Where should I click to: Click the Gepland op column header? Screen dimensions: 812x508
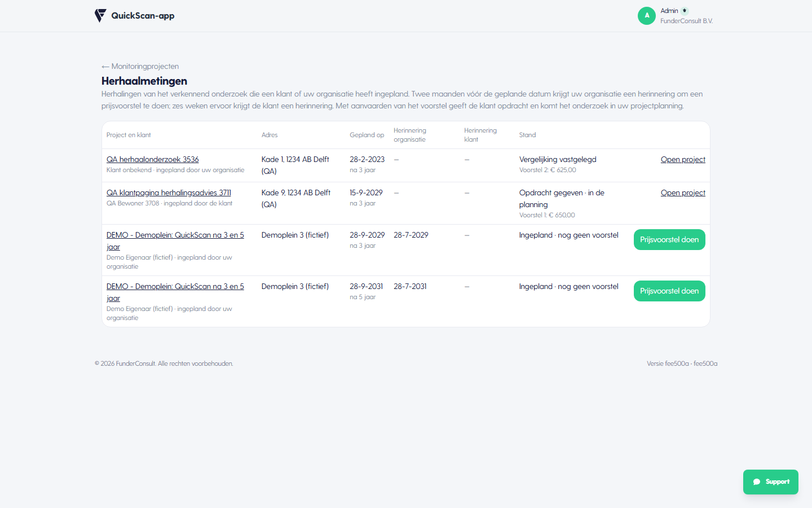(367, 135)
